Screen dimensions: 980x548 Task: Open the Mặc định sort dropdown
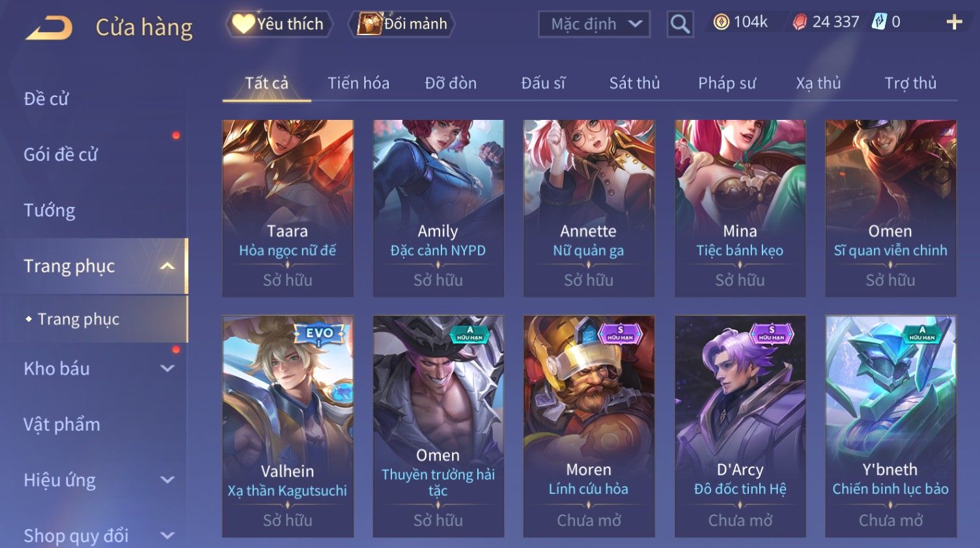point(594,24)
